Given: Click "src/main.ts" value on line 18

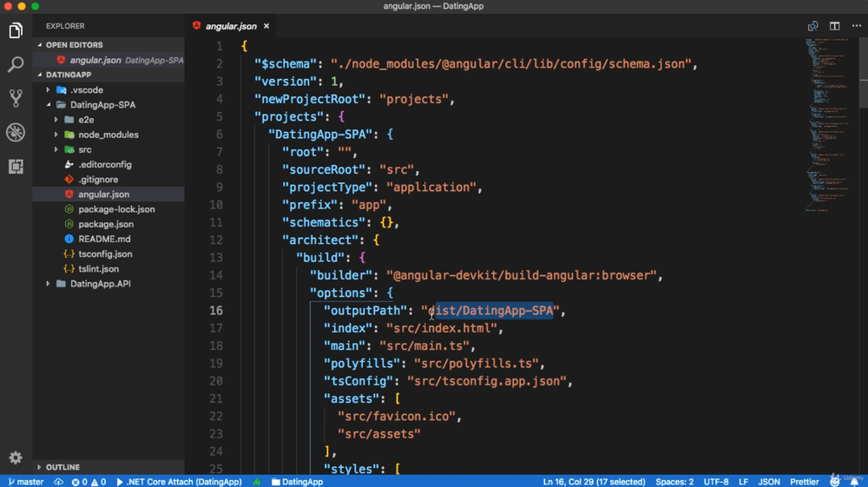Looking at the screenshot, I should 424,346.
